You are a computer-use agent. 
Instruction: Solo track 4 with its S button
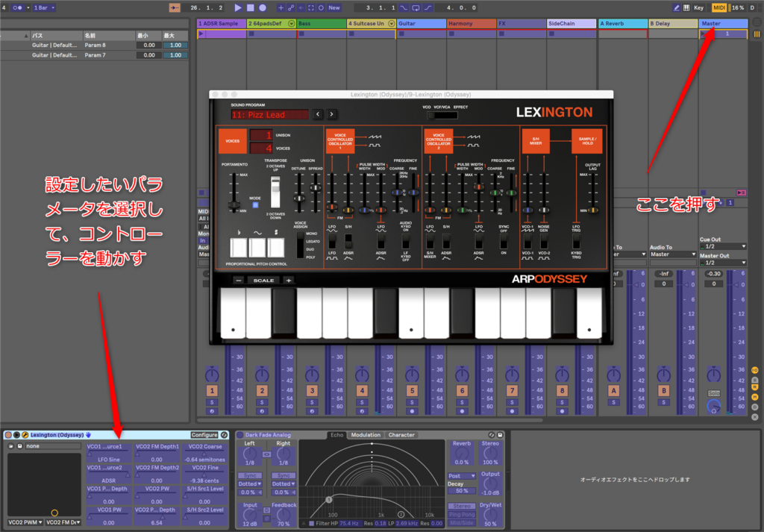[x=361, y=402]
